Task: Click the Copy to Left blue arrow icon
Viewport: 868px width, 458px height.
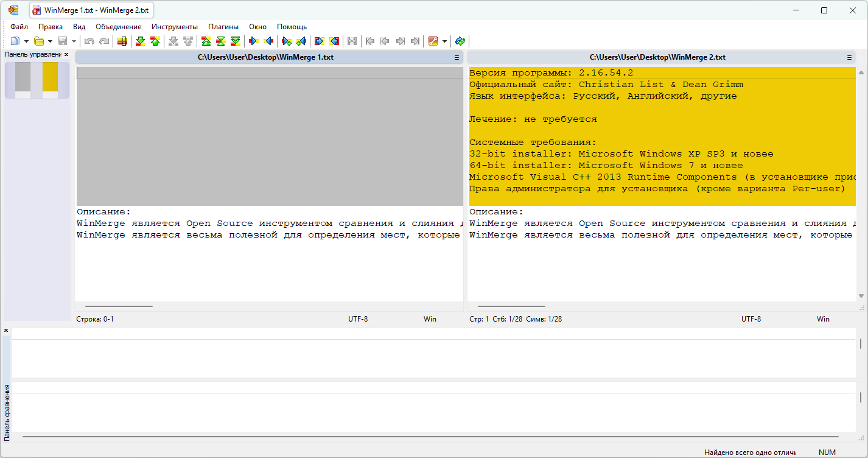Action: pos(268,41)
